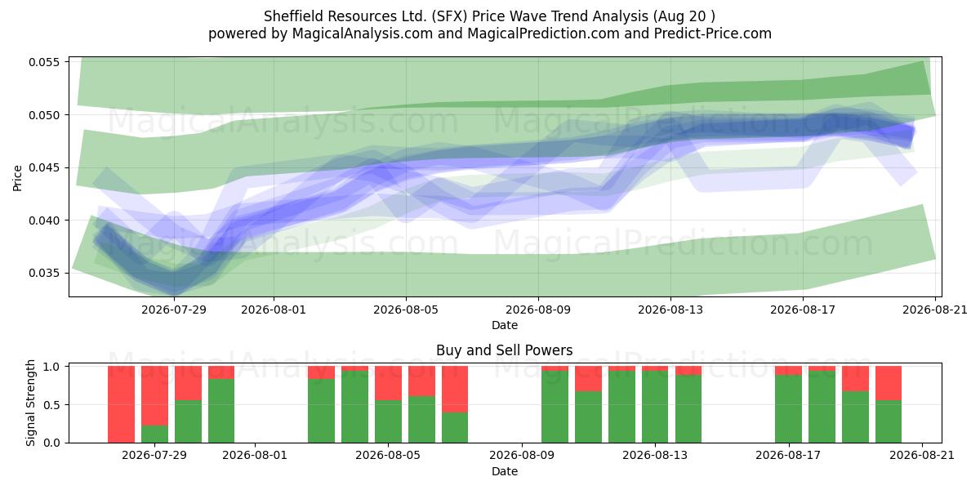980x490 pixels.
Task: Select the red sell segment of the 2026-08-07 bar
Action: 455,390
